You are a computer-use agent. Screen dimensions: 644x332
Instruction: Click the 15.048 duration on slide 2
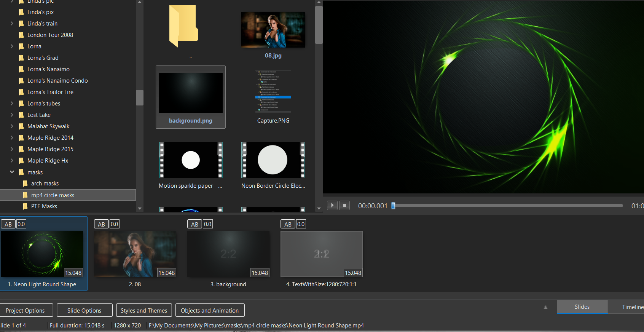[166, 273]
